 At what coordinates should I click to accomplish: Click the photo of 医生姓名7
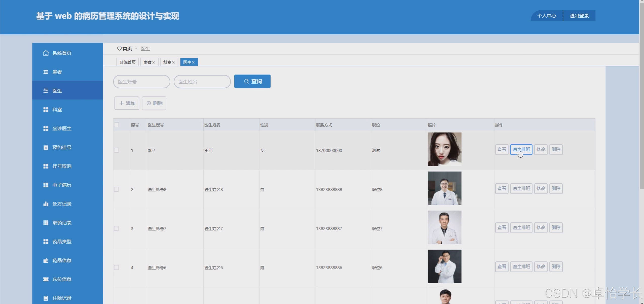(x=444, y=227)
